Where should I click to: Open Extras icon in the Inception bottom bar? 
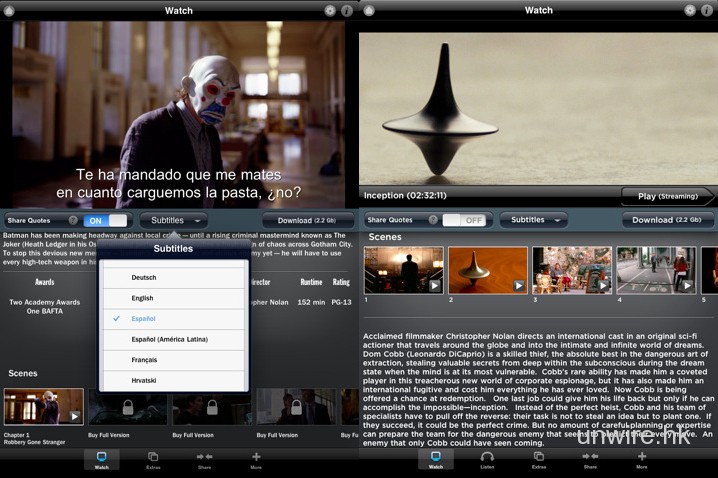[538, 460]
